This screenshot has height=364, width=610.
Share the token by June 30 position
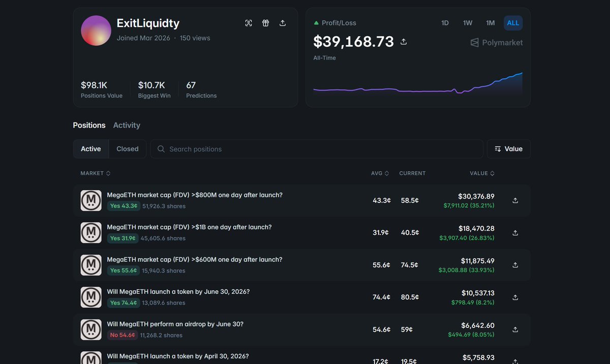click(515, 297)
